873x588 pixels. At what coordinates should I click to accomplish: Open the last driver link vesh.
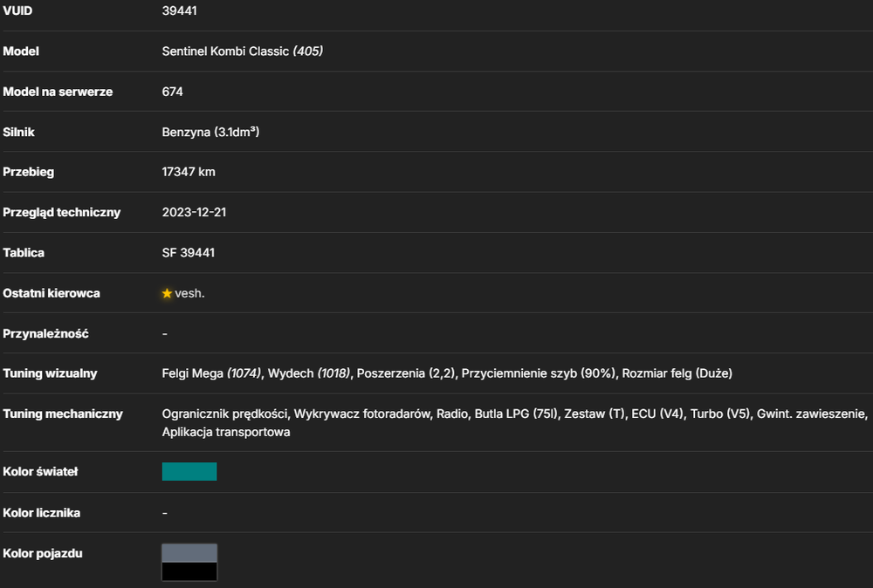pyautogui.click(x=189, y=293)
